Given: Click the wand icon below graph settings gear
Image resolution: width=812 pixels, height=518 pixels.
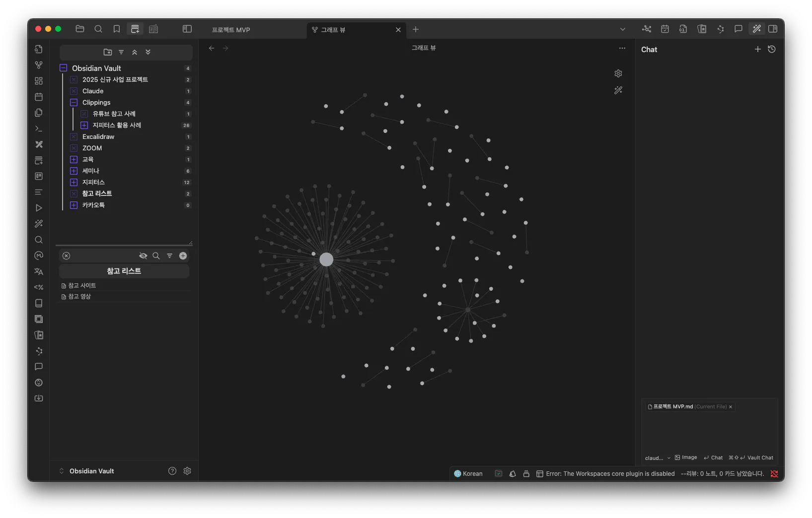Looking at the screenshot, I should tap(618, 90).
